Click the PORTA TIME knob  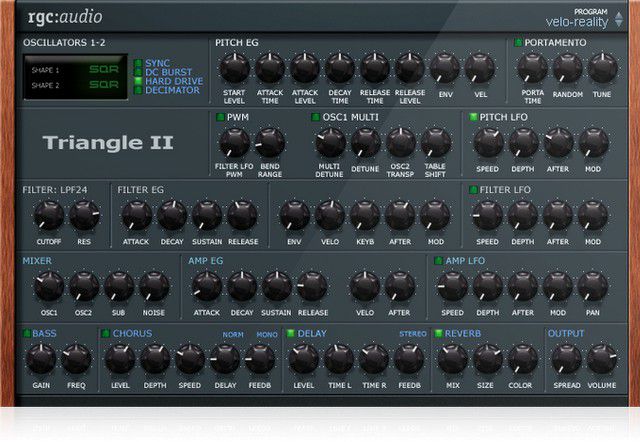[x=533, y=68]
